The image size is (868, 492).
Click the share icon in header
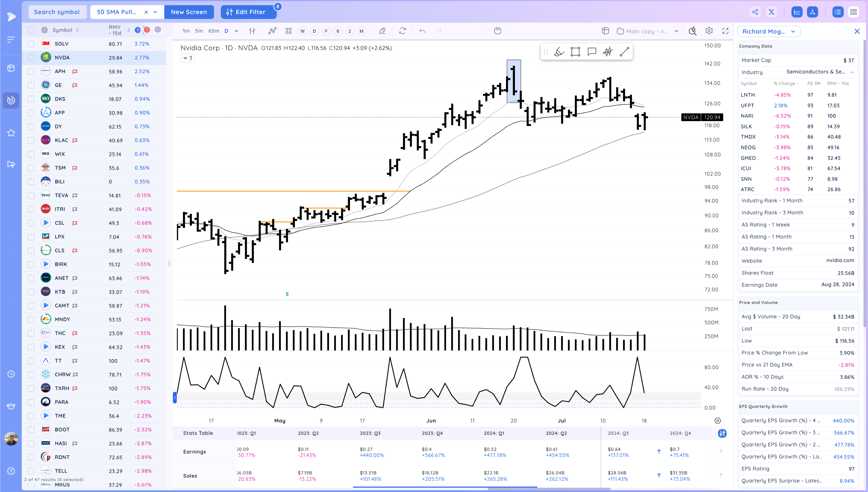click(755, 12)
